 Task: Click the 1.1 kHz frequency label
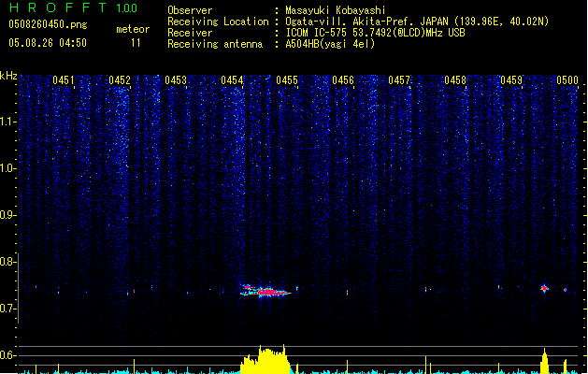click(x=7, y=122)
